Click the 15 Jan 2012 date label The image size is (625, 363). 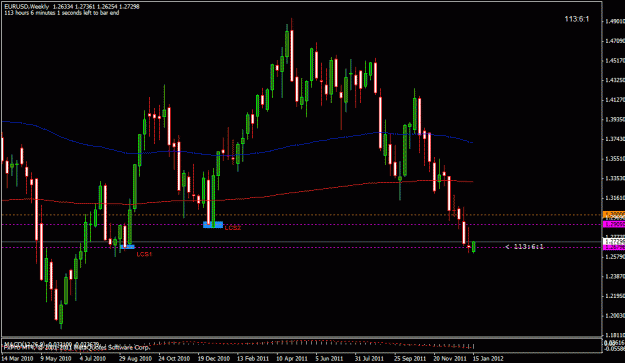tap(488, 358)
